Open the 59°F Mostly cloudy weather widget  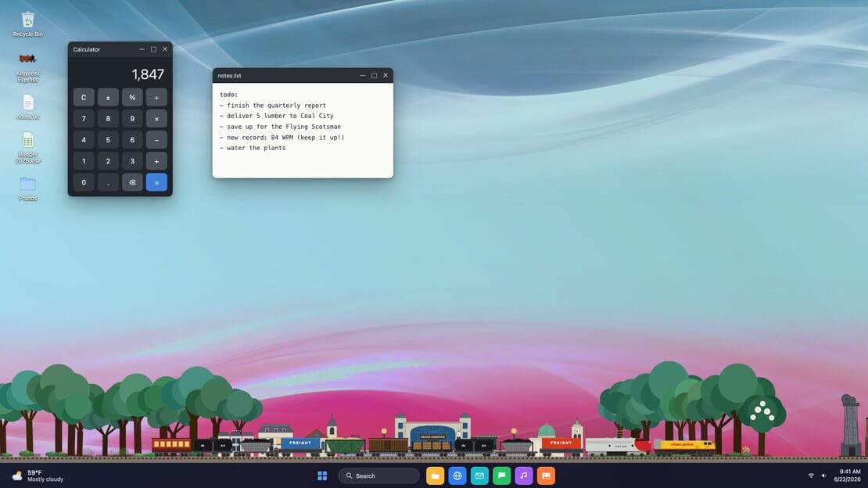(38, 475)
